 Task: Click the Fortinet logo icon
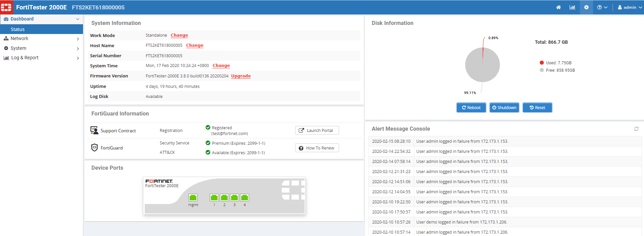6,7
